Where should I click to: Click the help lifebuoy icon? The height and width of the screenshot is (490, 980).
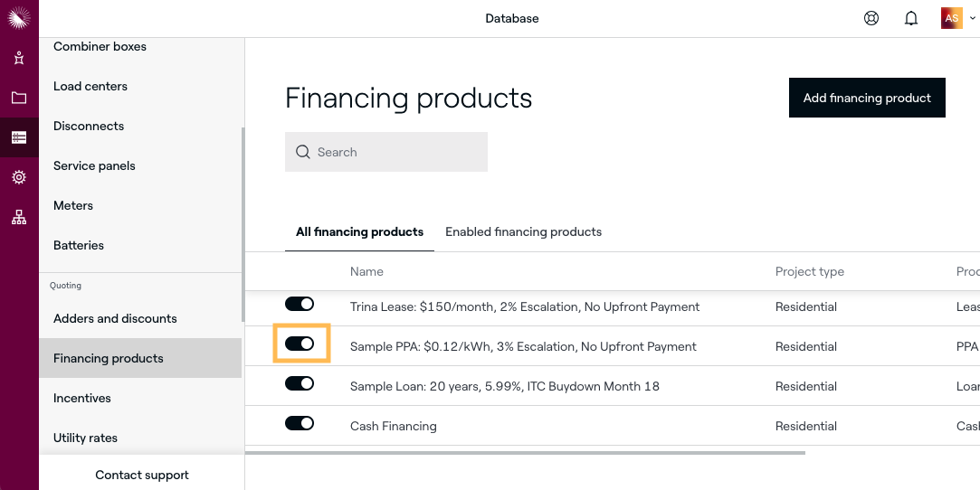871,18
